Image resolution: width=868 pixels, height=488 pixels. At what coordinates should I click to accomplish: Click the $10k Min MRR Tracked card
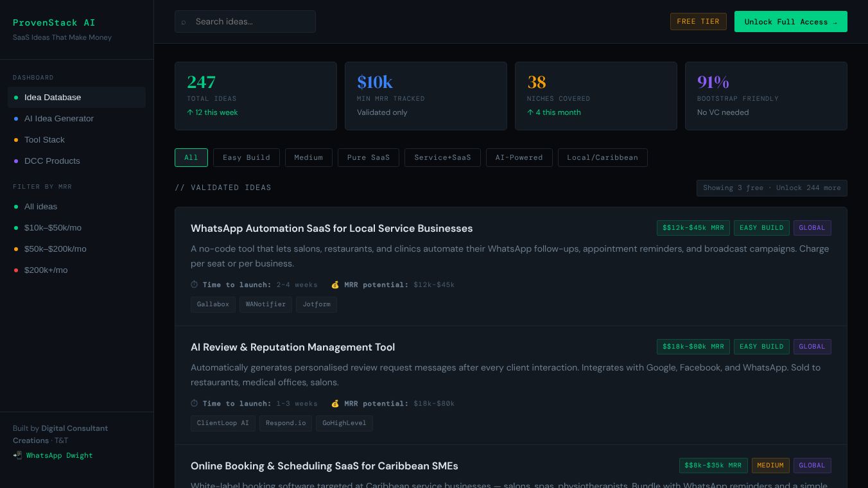tap(426, 96)
